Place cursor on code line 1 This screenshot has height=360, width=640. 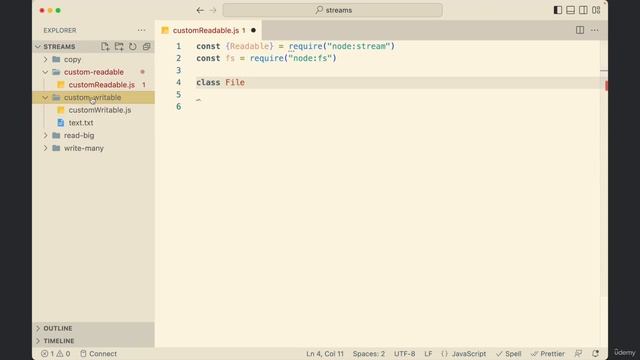point(296,46)
